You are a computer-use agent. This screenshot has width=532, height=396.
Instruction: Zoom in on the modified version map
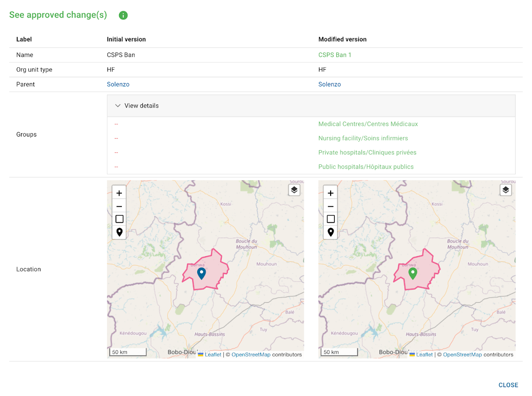click(x=331, y=193)
